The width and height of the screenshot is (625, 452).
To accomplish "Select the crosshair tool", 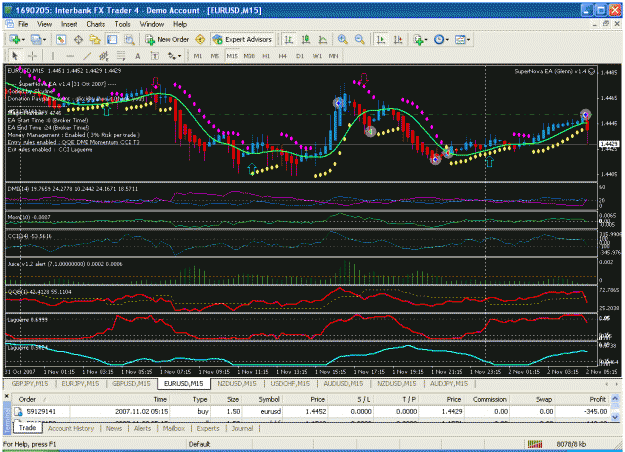I will [33, 56].
